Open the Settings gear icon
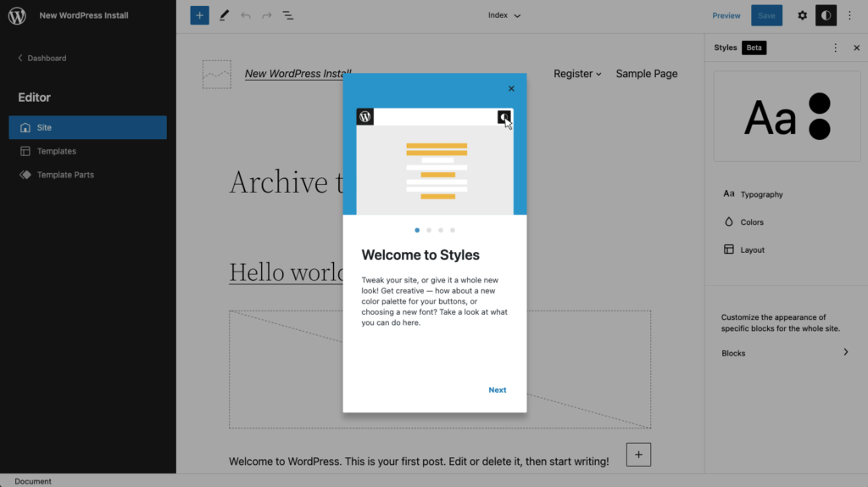The width and height of the screenshot is (868, 487). click(x=802, y=15)
